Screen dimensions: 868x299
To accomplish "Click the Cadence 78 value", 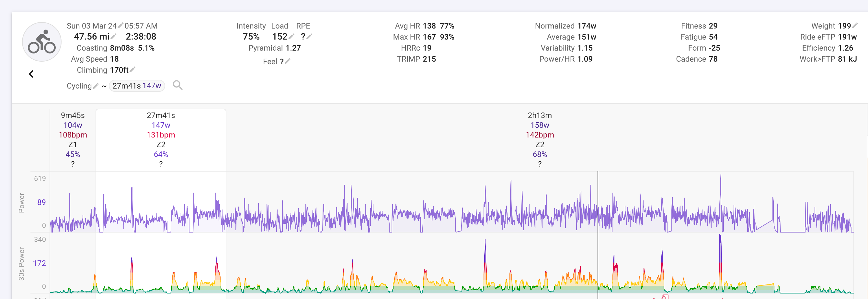I will coord(713,59).
